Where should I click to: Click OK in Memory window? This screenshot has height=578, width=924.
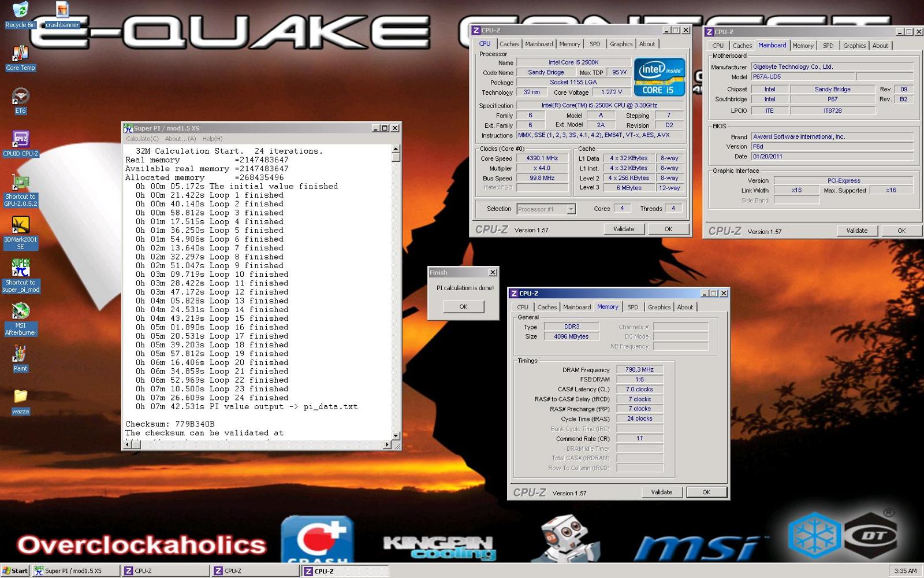(706, 492)
